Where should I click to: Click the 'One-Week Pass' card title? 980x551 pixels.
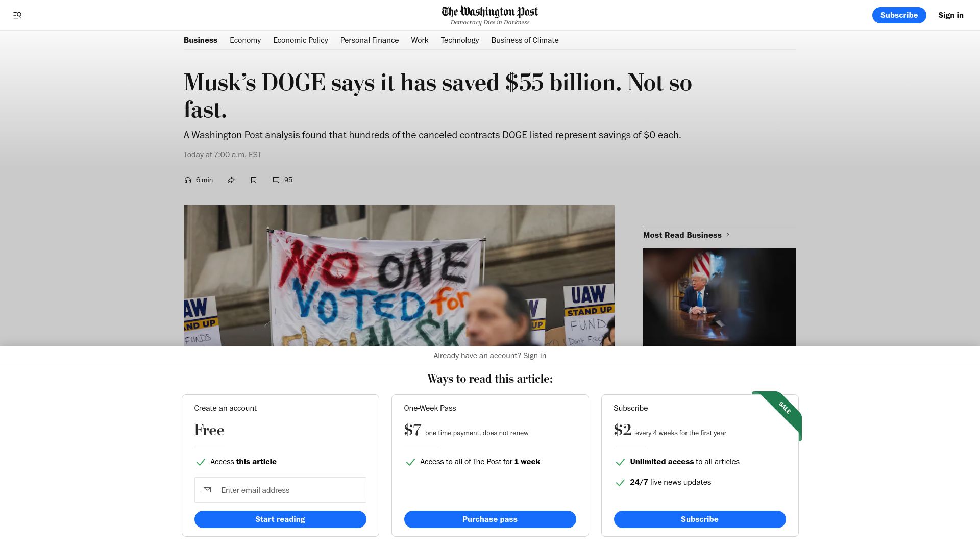click(430, 408)
